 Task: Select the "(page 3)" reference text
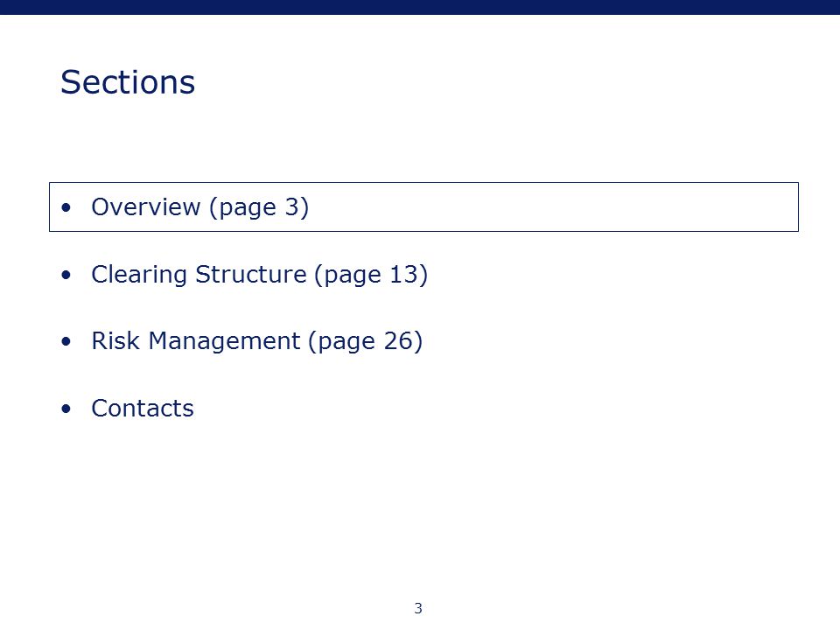click(259, 207)
